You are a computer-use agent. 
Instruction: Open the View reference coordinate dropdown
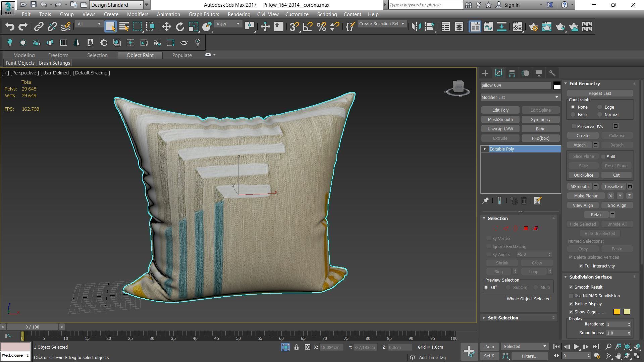(228, 24)
